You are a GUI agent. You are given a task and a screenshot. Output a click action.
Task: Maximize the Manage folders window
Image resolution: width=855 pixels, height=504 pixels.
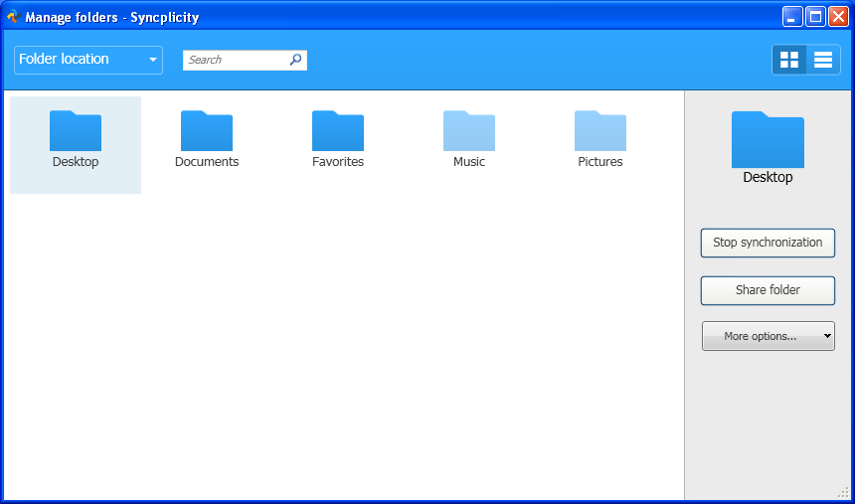[x=815, y=17]
